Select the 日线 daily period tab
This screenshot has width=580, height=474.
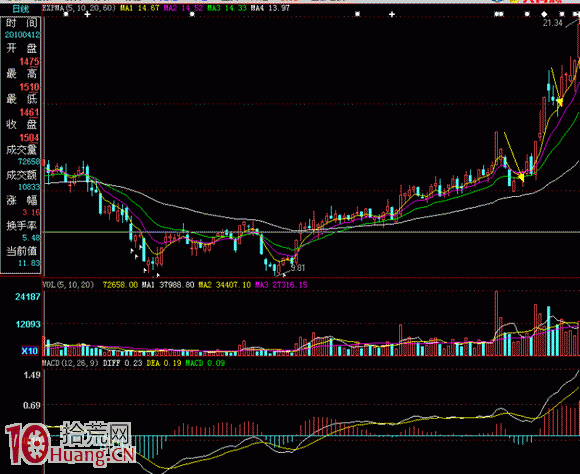(x=20, y=9)
